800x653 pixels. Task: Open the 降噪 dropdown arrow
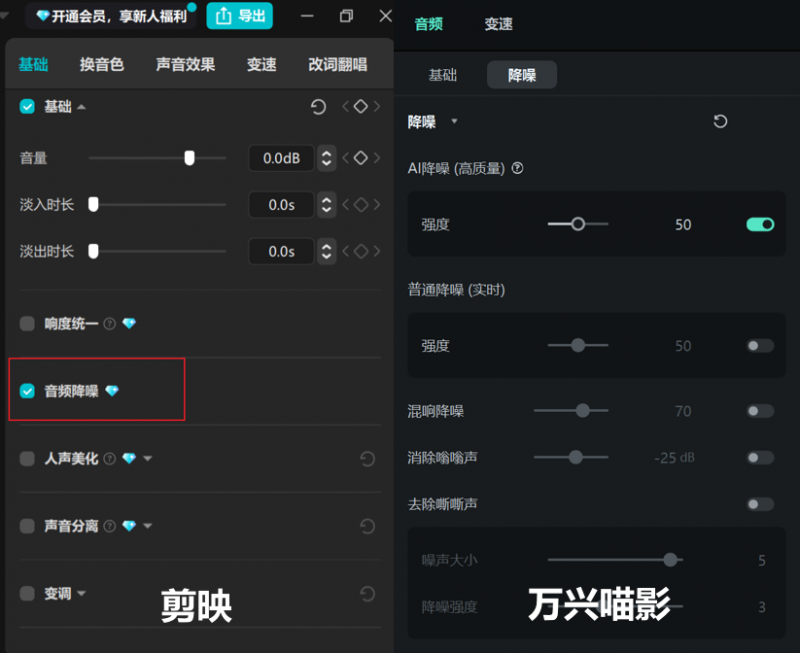tap(454, 122)
